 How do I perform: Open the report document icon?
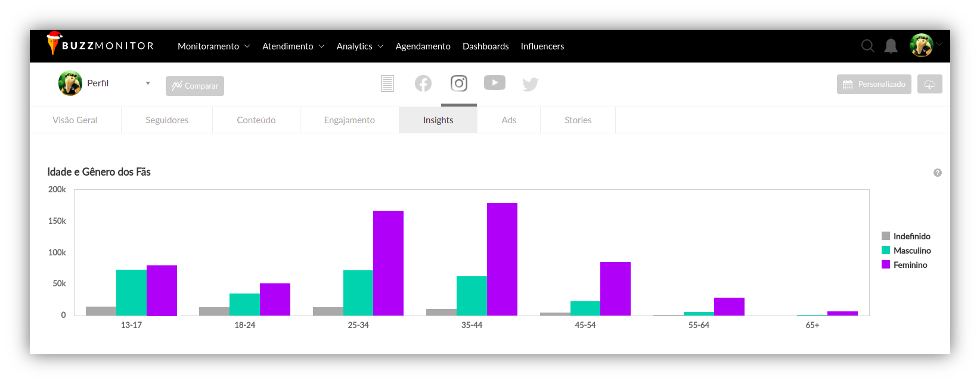(x=387, y=83)
